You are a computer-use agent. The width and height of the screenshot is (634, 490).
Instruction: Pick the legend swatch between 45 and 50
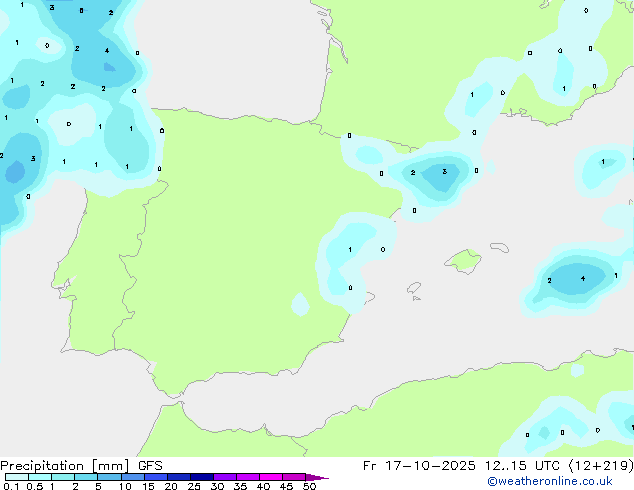(294, 477)
